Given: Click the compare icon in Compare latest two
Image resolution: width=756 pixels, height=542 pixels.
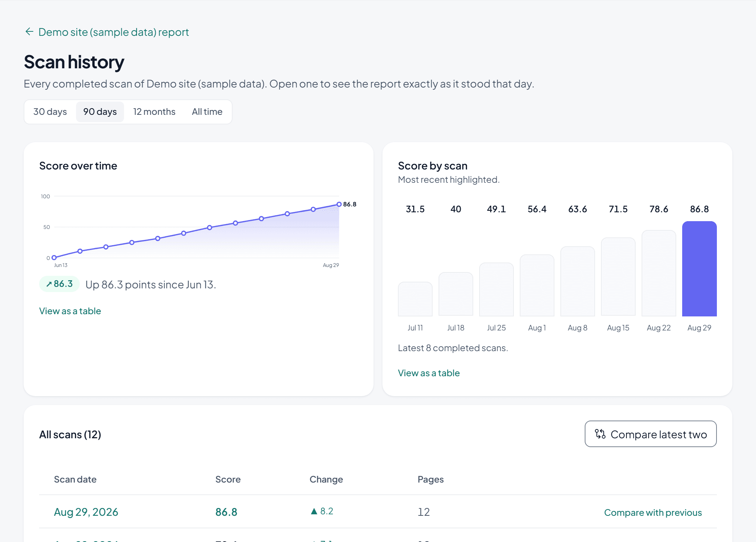Looking at the screenshot, I should click(600, 434).
